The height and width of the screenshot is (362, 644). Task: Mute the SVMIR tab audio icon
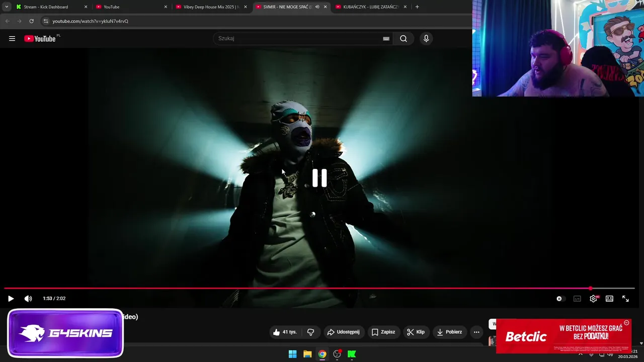[317, 7]
